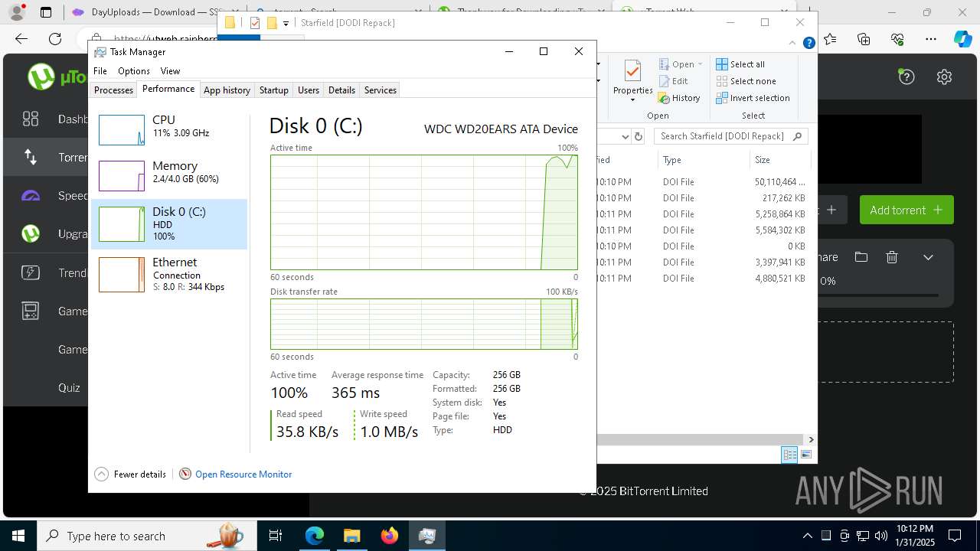980x551 pixels.
Task: Click Open Resource Monitor link
Action: point(243,474)
